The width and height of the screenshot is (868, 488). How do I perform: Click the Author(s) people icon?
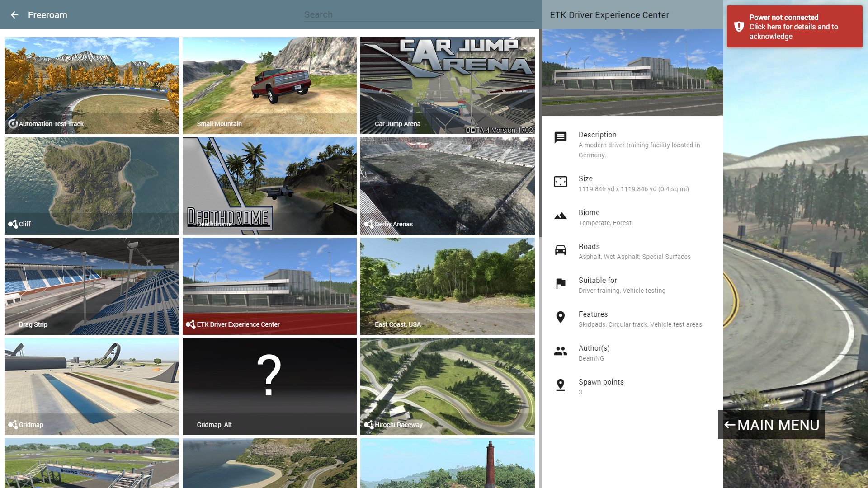click(560, 351)
